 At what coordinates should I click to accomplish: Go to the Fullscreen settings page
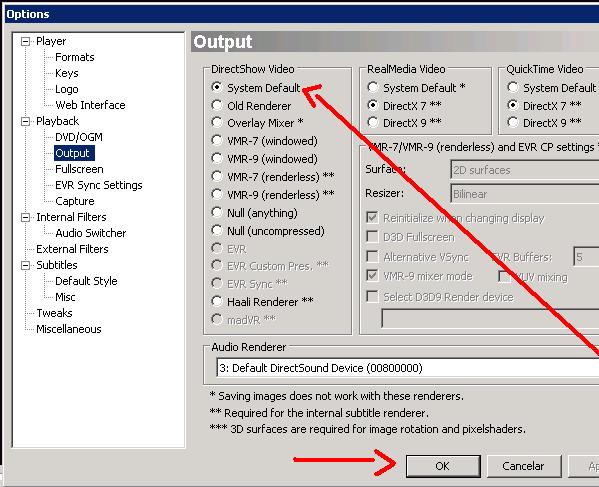[79, 169]
